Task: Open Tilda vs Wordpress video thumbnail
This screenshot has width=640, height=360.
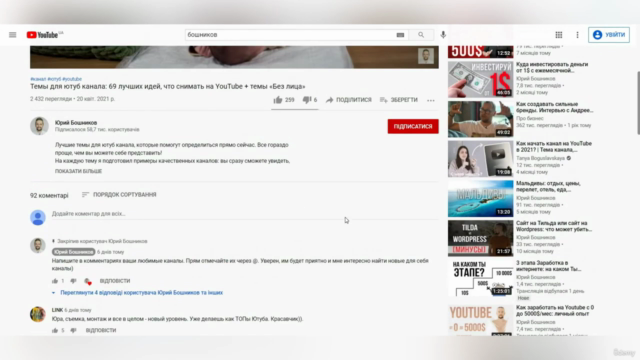Action: [480, 238]
